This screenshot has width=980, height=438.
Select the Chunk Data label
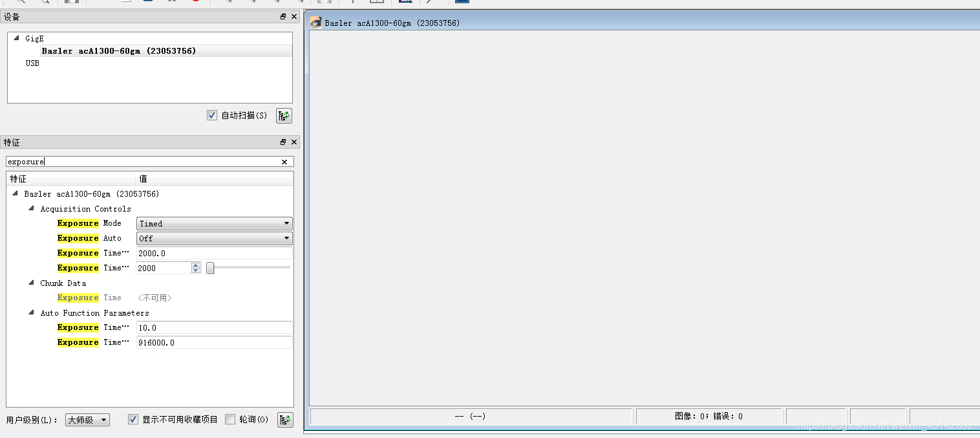[63, 283]
